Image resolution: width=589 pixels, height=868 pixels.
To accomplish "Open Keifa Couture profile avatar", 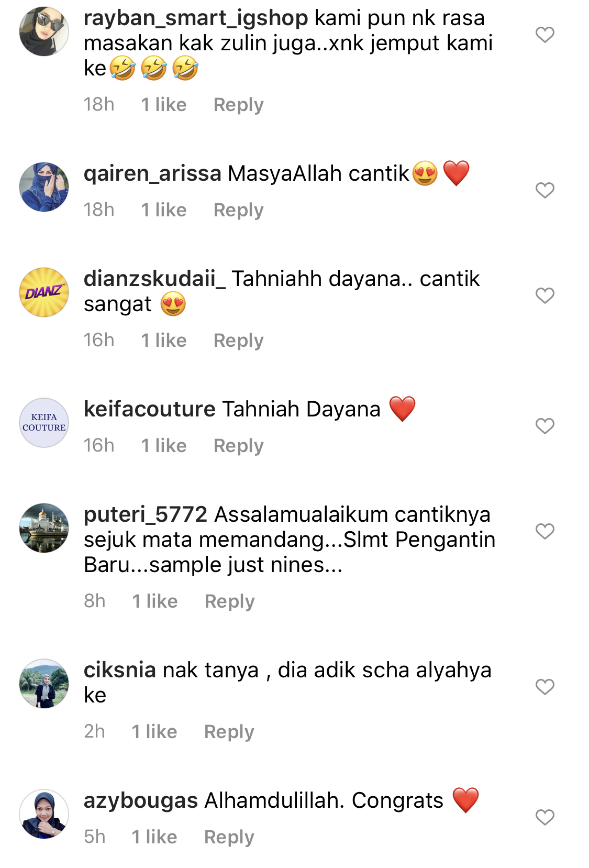I will 44,423.
